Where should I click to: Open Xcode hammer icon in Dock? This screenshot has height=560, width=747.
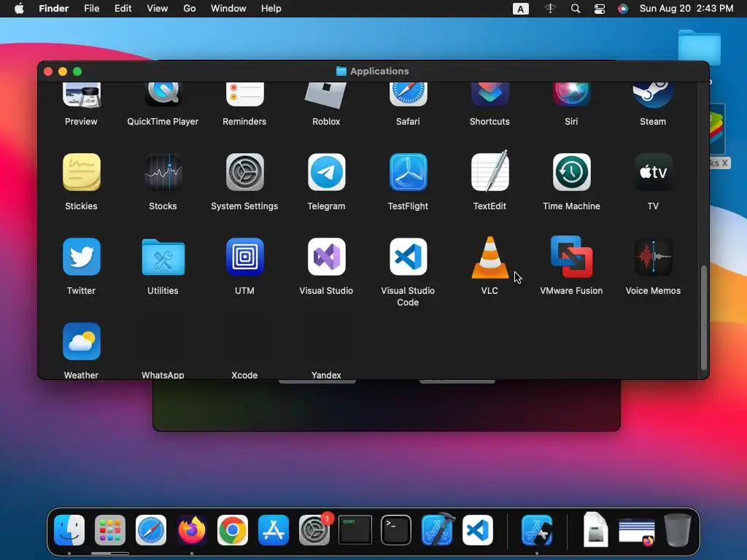pyautogui.click(x=438, y=529)
